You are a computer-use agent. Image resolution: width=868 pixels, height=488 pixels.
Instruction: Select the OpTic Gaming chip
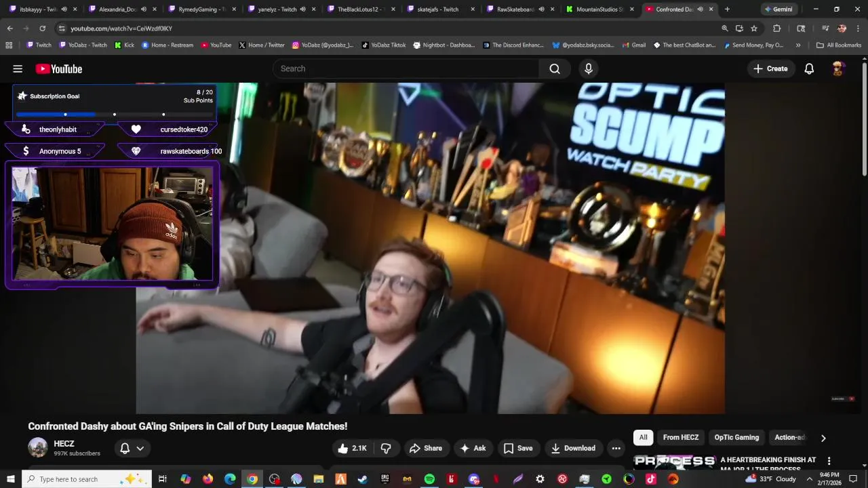coord(736,437)
